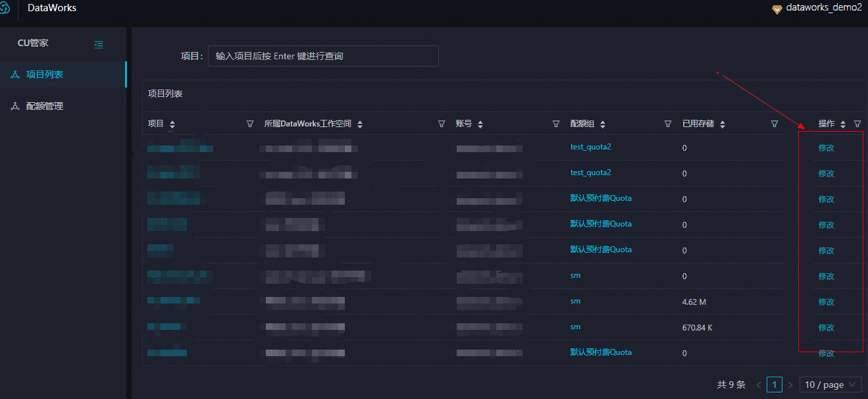Image resolution: width=868 pixels, height=399 pixels.
Task: Click the 共 9 条 total count
Action: pos(731,385)
